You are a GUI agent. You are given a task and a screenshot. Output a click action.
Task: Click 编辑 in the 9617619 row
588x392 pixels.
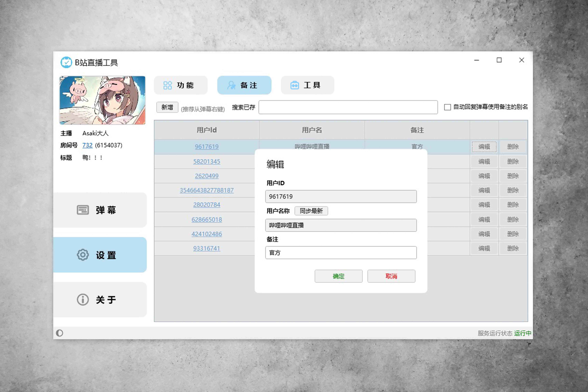click(484, 147)
